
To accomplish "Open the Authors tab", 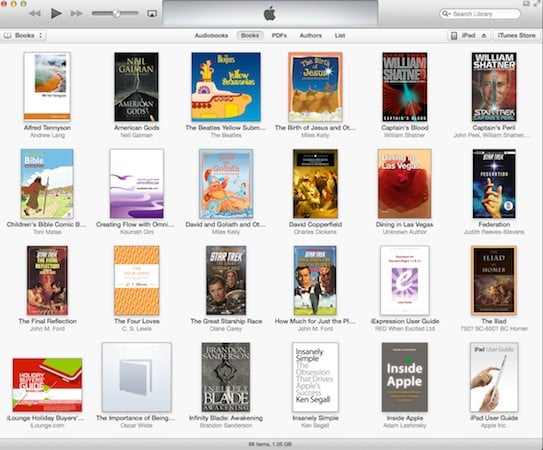I will [311, 35].
